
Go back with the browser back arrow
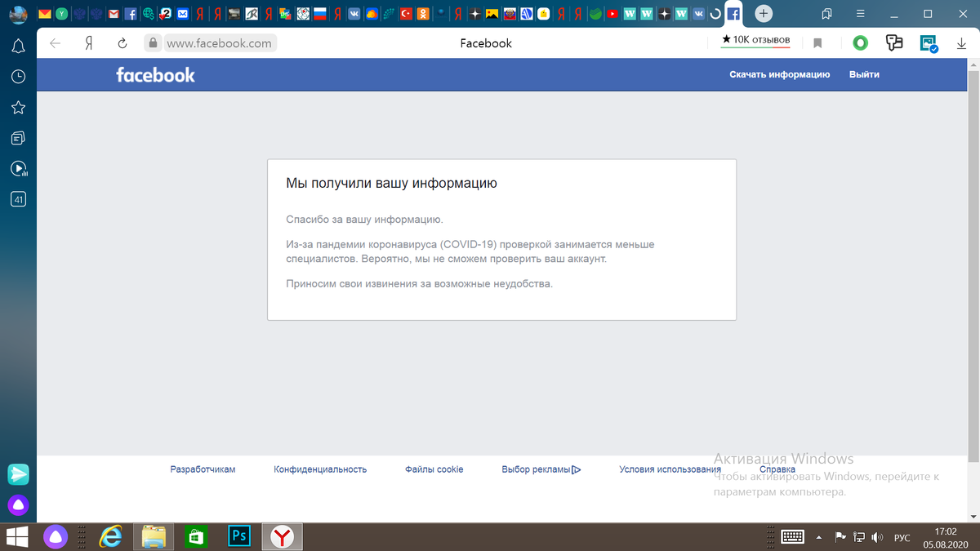(x=55, y=43)
